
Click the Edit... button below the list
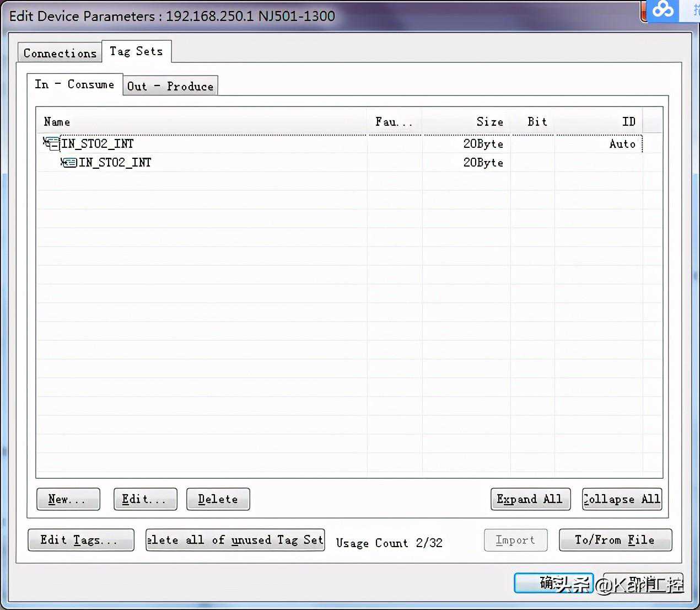tap(145, 499)
